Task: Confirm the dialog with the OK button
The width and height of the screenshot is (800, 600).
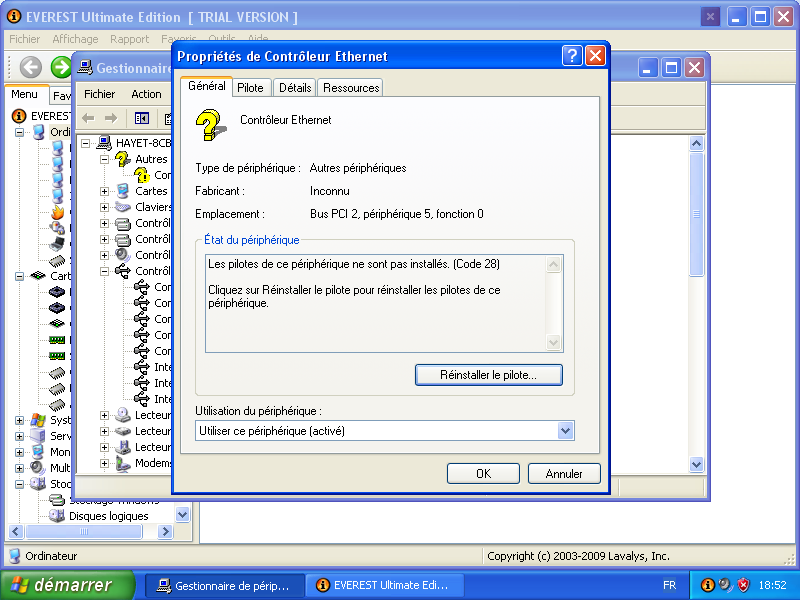Action: coord(483,474)
